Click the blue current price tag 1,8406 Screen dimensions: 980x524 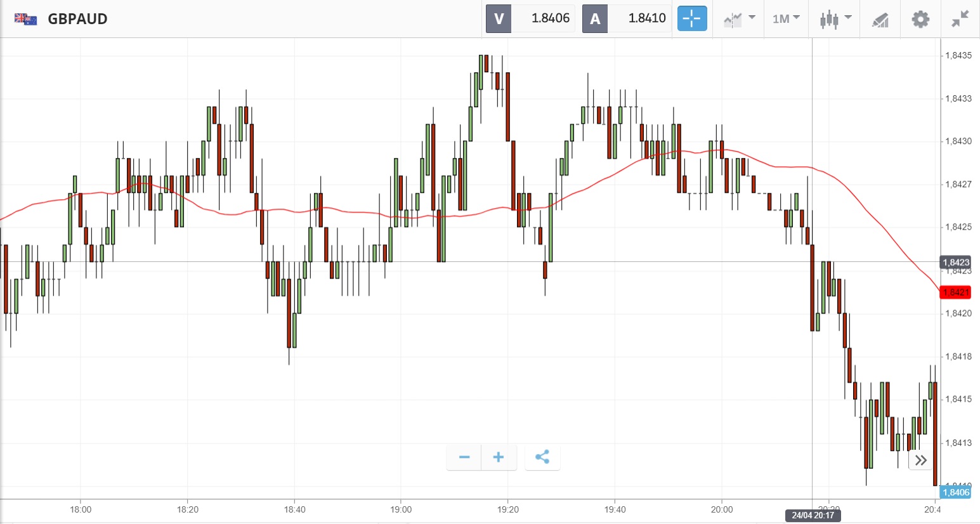tap(956, 492)
